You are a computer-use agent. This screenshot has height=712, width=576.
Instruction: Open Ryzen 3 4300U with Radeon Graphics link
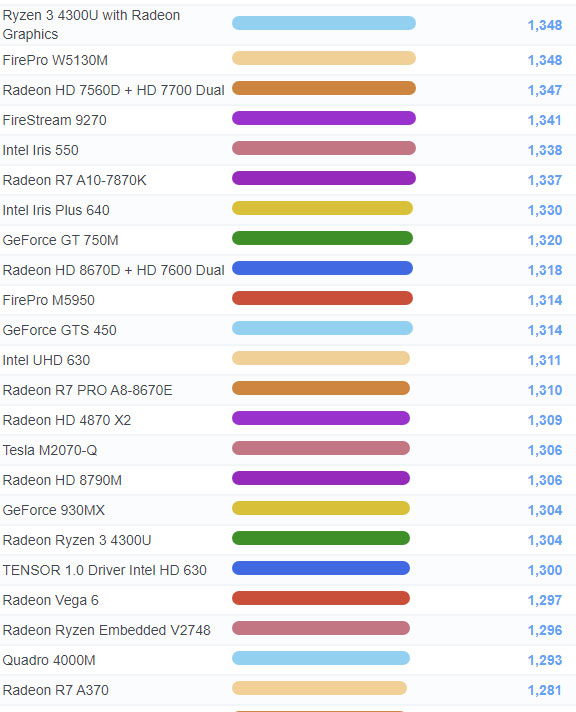(91, 25)
